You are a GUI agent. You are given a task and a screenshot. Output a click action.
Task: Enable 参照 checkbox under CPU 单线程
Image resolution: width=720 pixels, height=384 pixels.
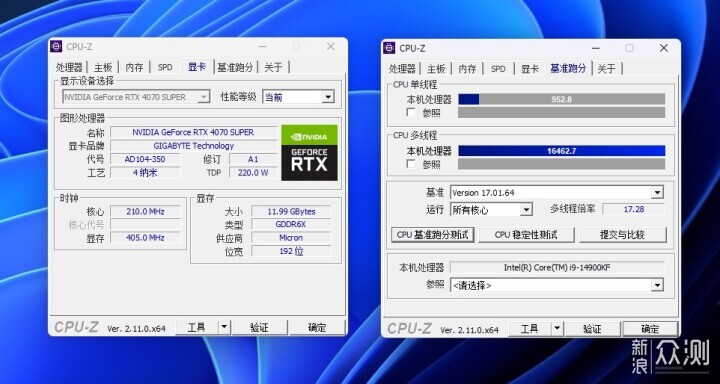(x=411, y=112)
